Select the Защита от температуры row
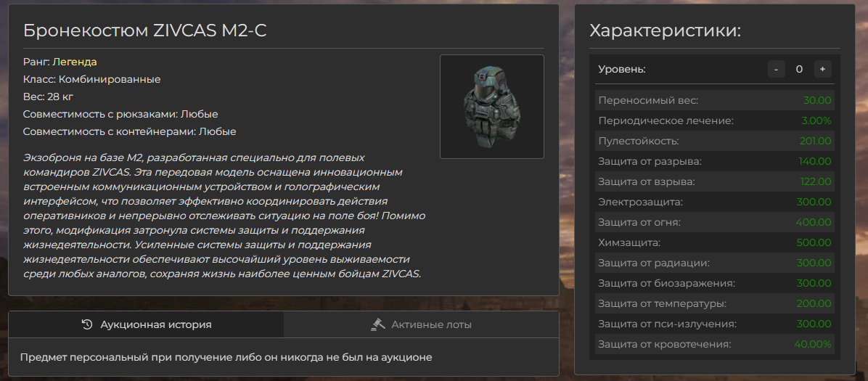Image resolution: width=868 pixels, height=381 pixels. 715,303
